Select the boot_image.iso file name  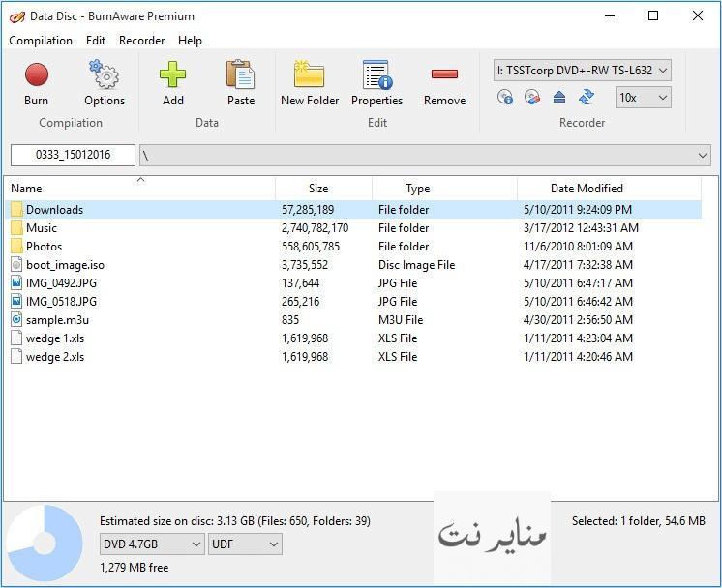tap(65, 265)
